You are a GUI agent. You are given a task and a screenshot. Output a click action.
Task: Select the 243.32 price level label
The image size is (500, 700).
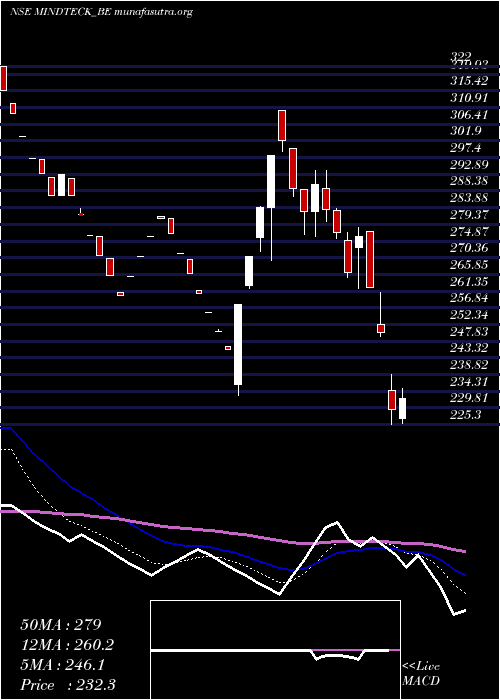pos(469,348)
